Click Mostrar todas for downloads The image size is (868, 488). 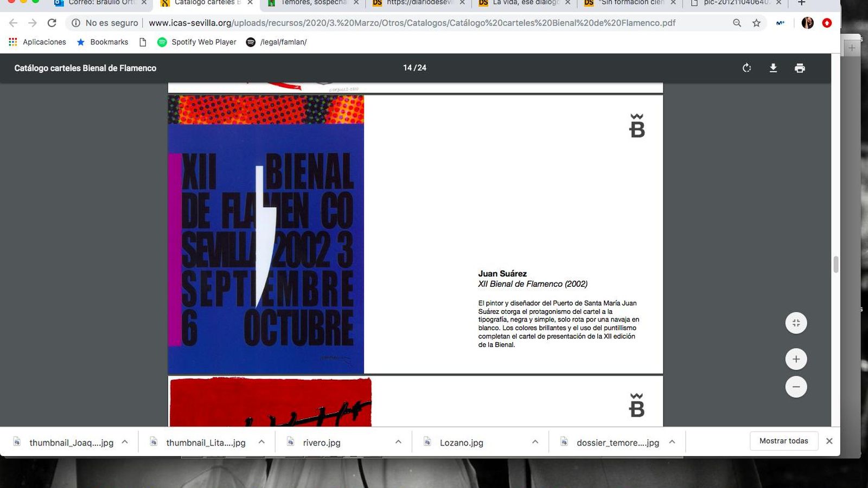point(783,440)
